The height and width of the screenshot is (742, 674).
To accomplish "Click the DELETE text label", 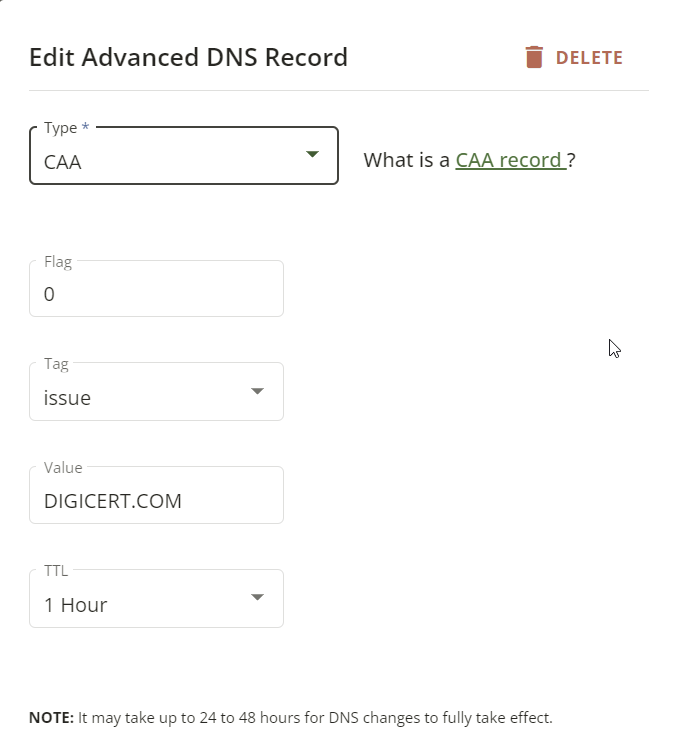I will click(589, 58).
